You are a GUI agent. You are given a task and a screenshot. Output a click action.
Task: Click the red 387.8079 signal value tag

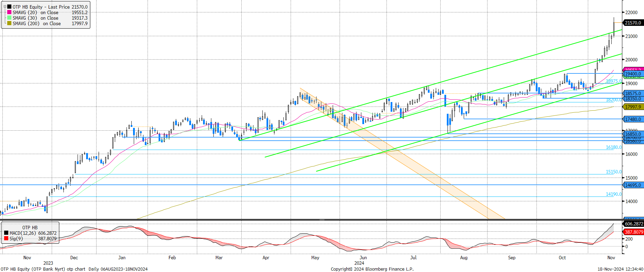pos(633,232)
